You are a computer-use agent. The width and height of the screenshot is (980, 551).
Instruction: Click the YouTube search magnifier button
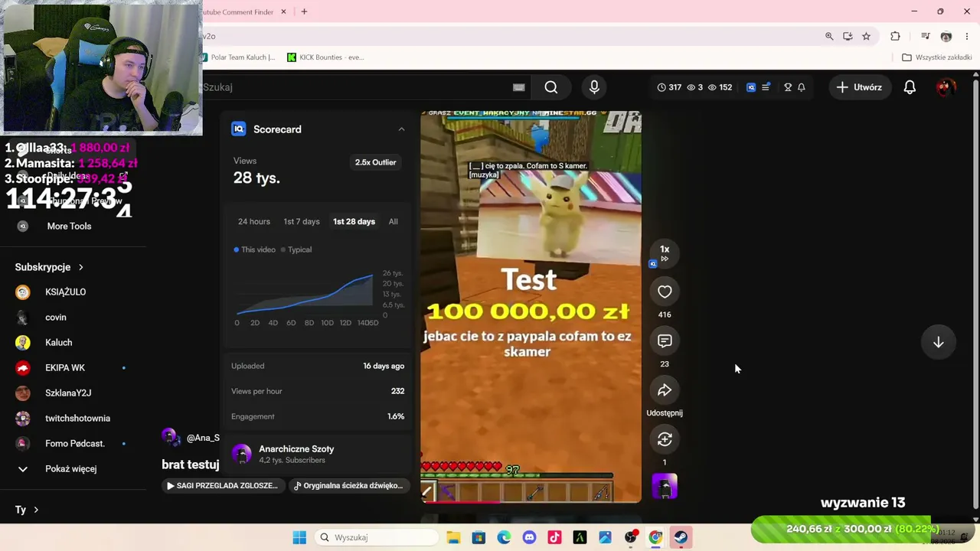coord(551,87)
